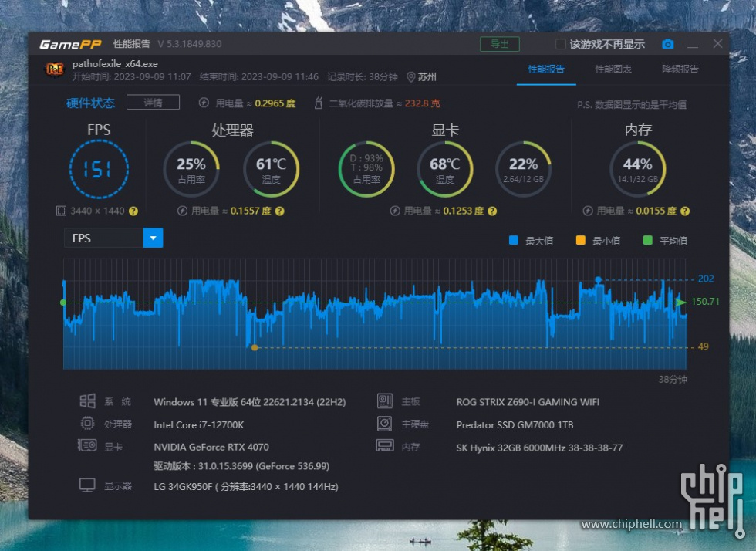Click the text NVIDIA GeForce RTX 4070
756x551 pixels.
coord(211,447)
